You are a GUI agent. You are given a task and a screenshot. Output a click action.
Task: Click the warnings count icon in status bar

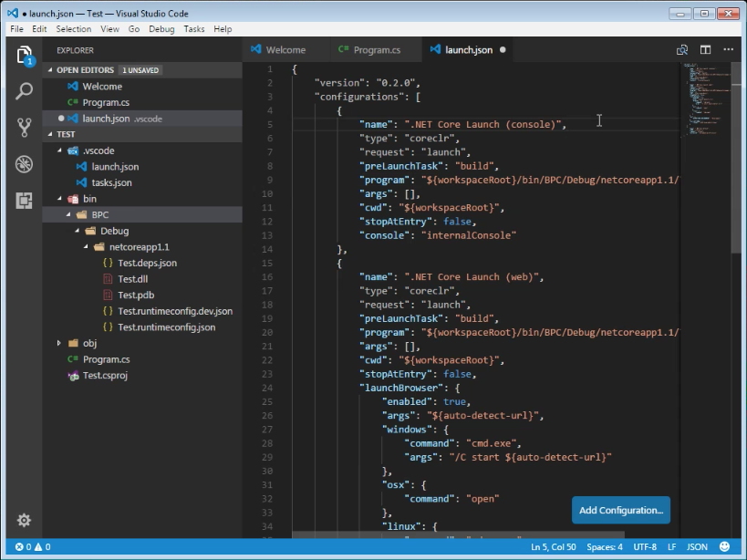tap(38, 546)
